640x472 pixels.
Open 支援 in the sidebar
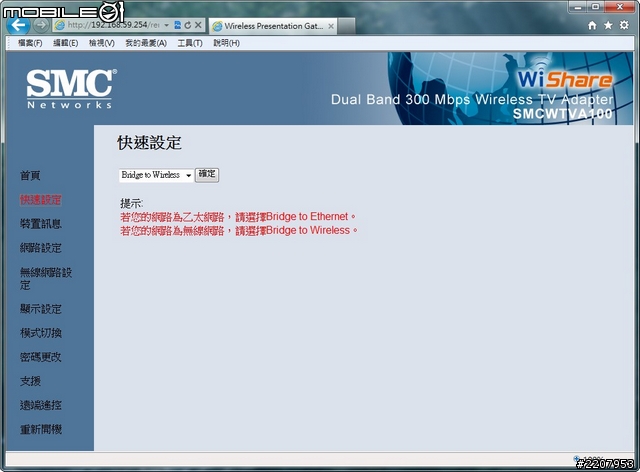pos(30,381)
